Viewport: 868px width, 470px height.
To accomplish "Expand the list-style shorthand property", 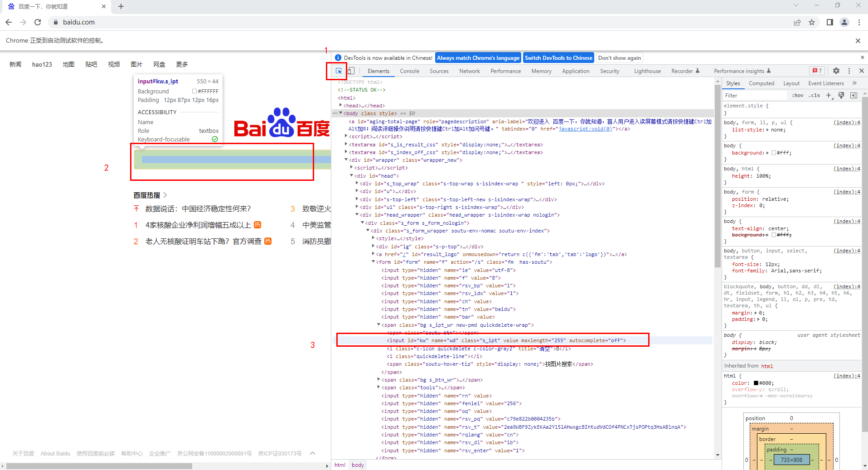I will click(x=767, y=130).
